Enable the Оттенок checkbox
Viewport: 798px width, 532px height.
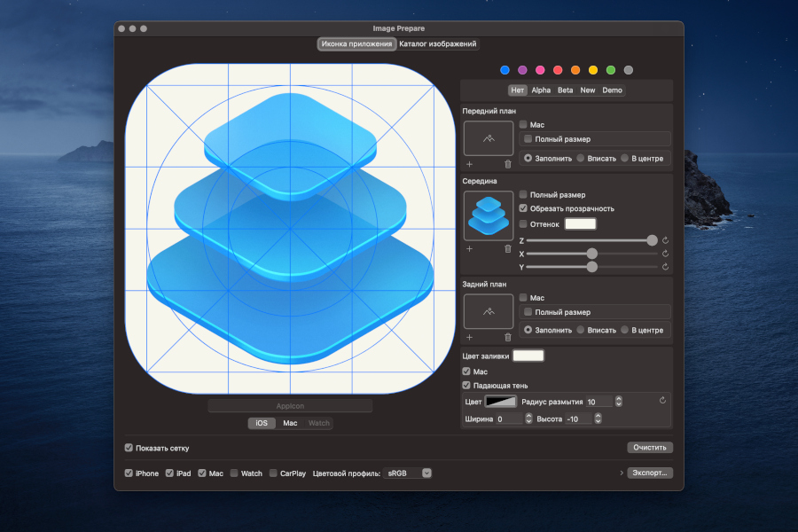coord(523,224)
